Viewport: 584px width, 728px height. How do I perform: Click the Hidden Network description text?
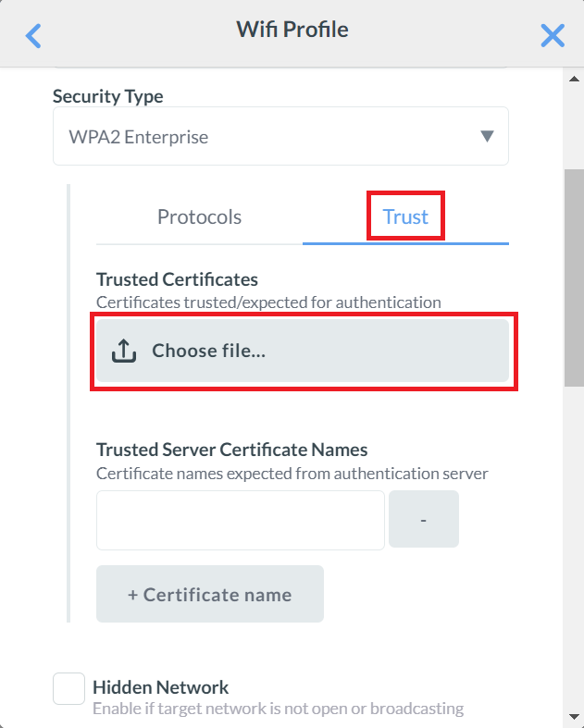(x=278, y=709)
